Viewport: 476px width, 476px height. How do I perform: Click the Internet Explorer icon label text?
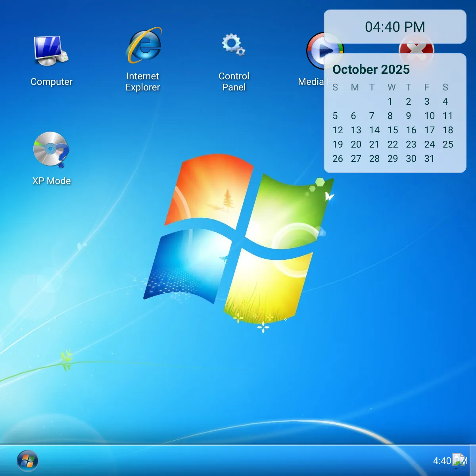(143, 82)
